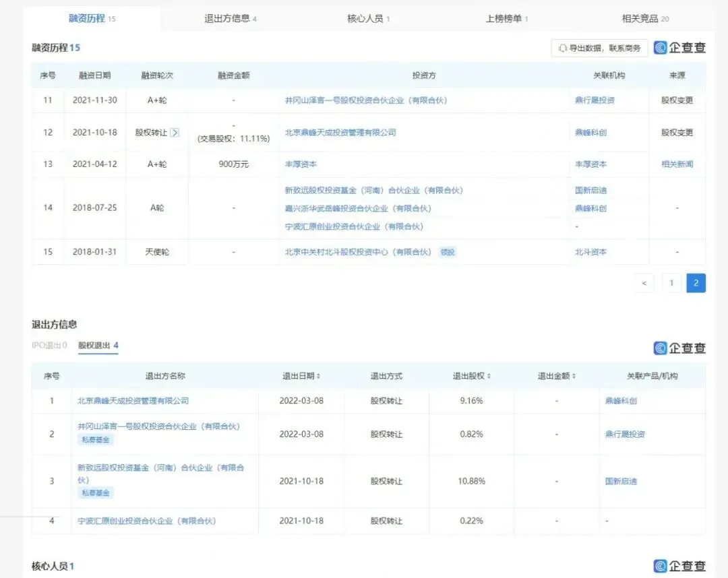Open 丰厚资本 investor link
Image resolution: width=728 pixels, height=578 pixels.
click(301, 164)
